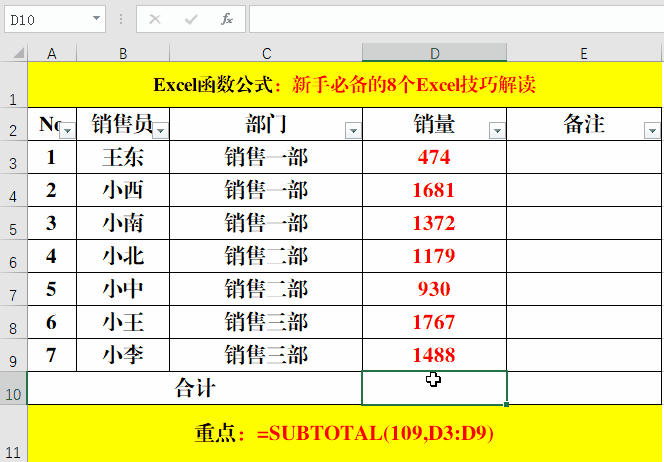Click the 合计 merged cell
Screen dimensions: 664x462
pos(194,388)
